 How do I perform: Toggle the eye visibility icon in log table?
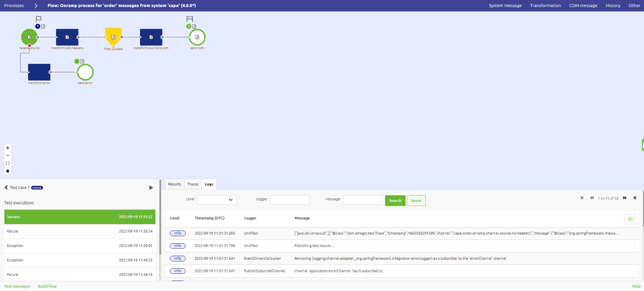click(x=630, y=219)
